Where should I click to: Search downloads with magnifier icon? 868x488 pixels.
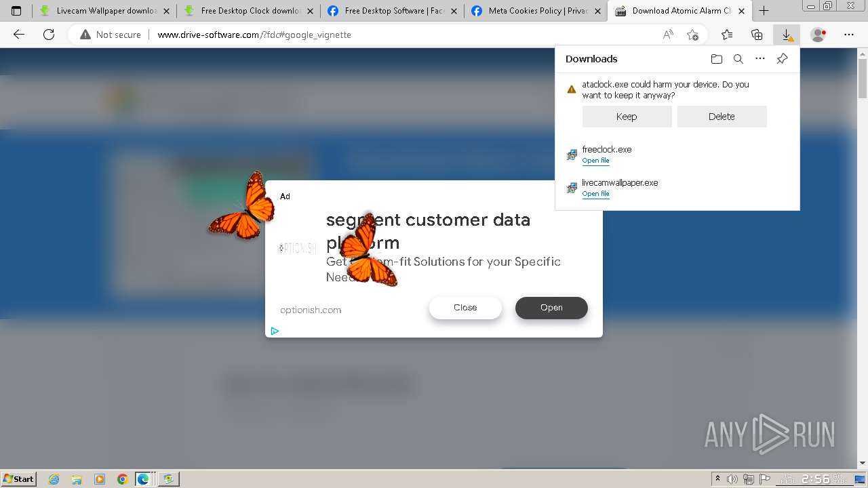click(x=738, y=59)
